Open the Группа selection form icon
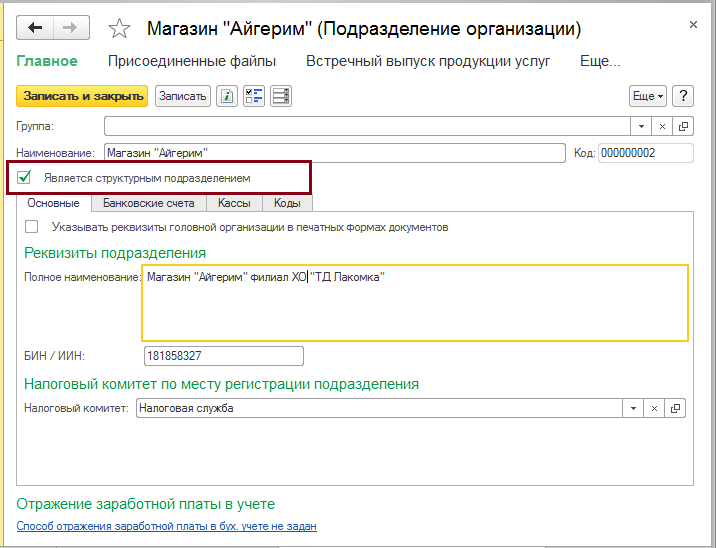Viewport: 717px width, 548px height. tap(683, 126)
